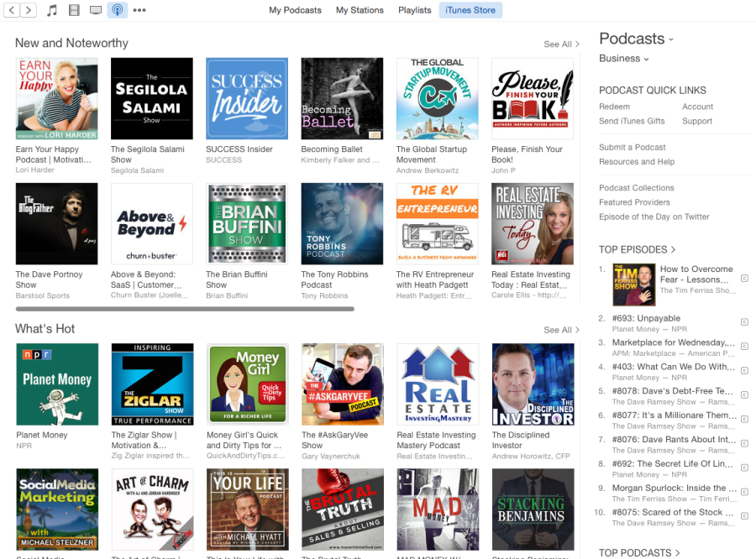Open episode How to Overcome Fear - Lessons
Image resolution: width=756 pixels, height=559 pixels.
coord(696,274)
